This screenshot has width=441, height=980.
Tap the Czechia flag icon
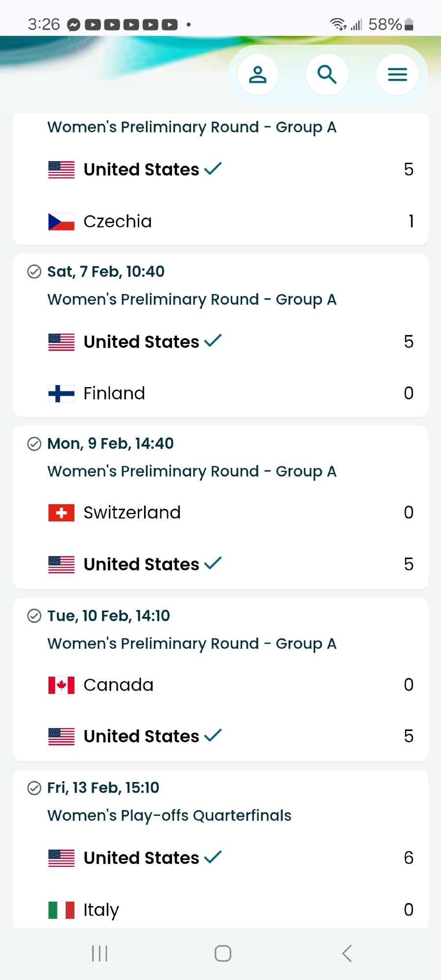point(61,221)
